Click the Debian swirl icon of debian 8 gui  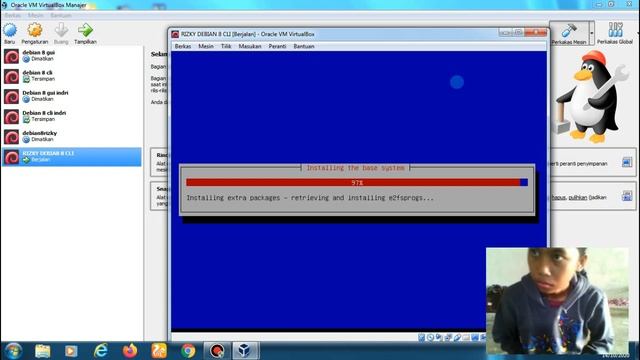tap(11, 56)
